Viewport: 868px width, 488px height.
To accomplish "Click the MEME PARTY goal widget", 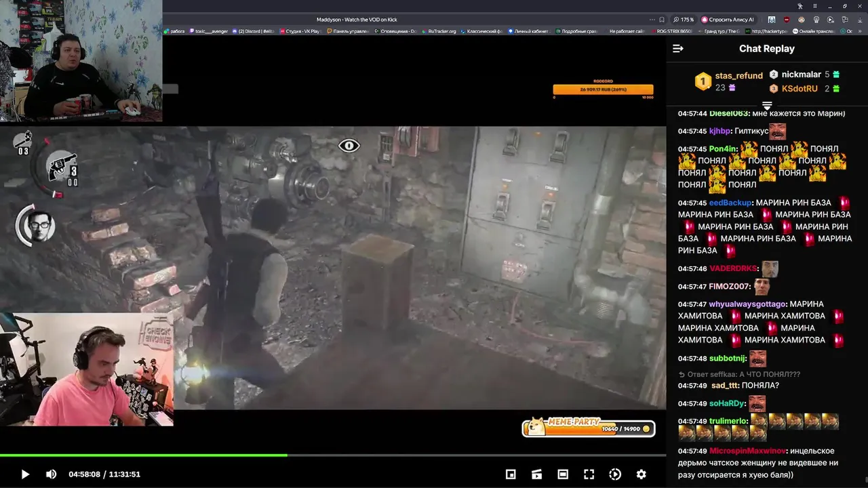I will pyautogui.click(x=588, y=427).
